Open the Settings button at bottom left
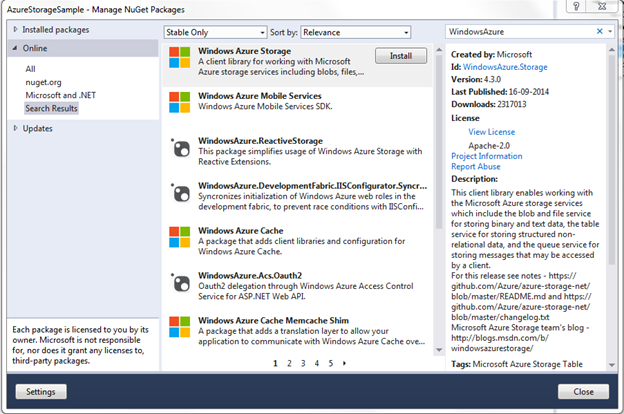This screenshot has width=624, height=414. 41,391
